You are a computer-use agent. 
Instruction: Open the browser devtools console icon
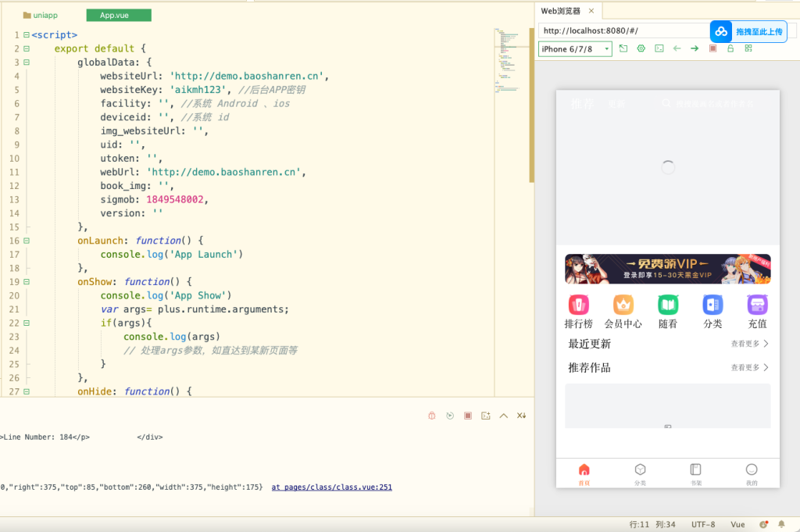(659, 48)
